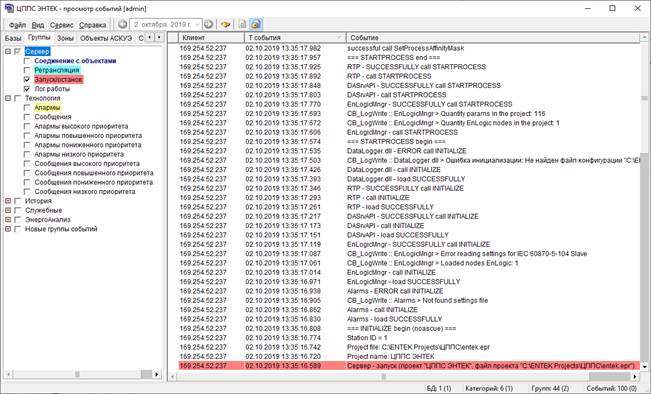Screen dimensions: 651x394
Task: Click the yellow filter toolbar icon
Action: coord(225,24)
